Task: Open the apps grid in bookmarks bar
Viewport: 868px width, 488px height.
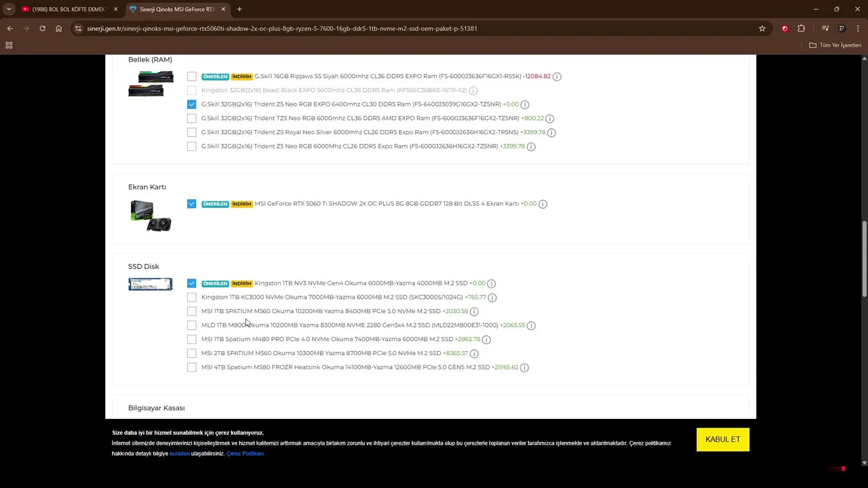Action: click(9, 45)
